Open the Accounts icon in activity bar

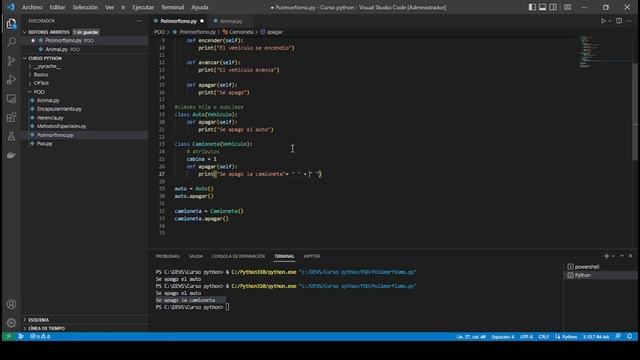[11, 304]
